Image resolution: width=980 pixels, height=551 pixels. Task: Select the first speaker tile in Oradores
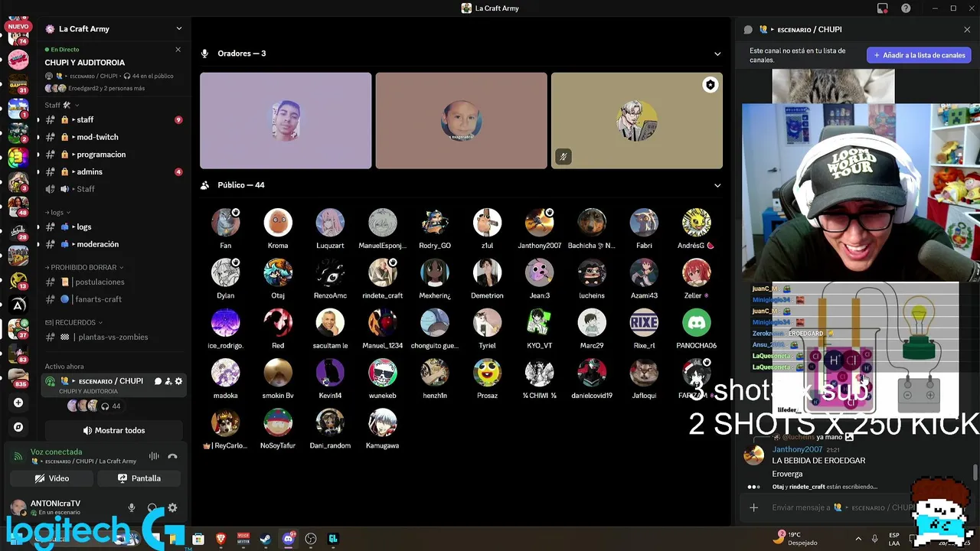[x=286, y=121]
